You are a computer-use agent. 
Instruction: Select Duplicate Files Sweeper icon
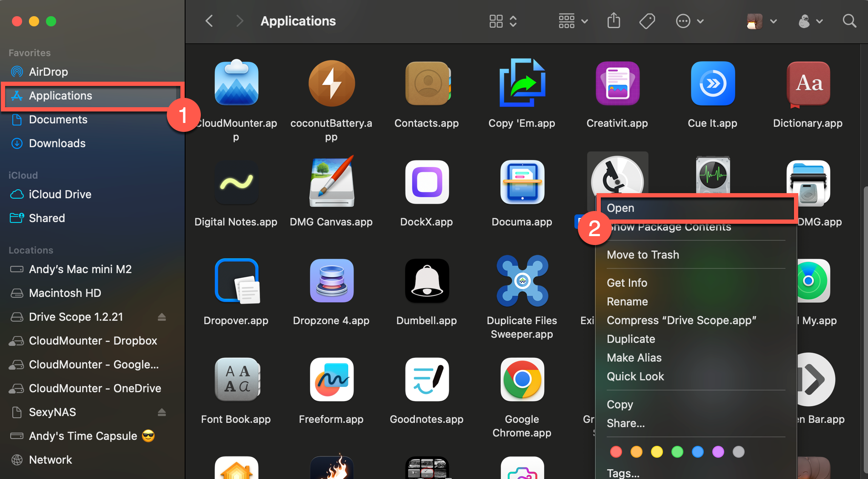point(522,281)
